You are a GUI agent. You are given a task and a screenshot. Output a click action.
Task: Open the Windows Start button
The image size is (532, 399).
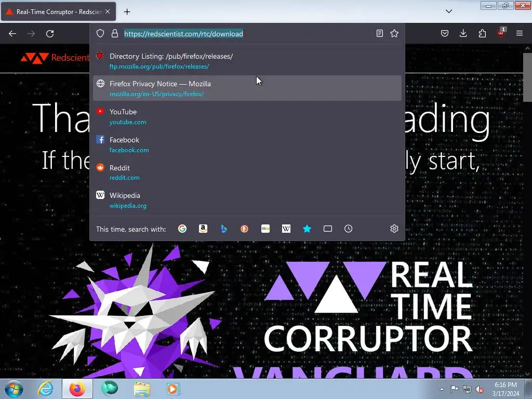tap(14, 389)
